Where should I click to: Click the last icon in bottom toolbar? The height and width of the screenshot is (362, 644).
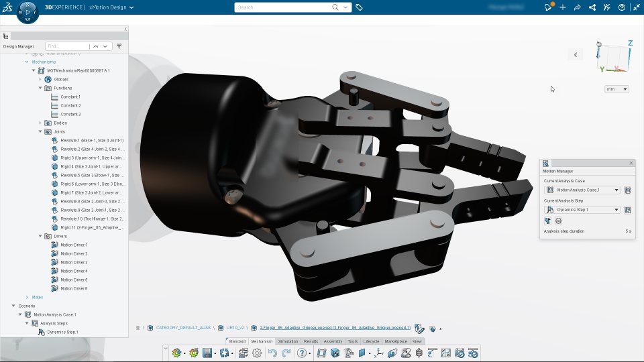pos(473,353)
